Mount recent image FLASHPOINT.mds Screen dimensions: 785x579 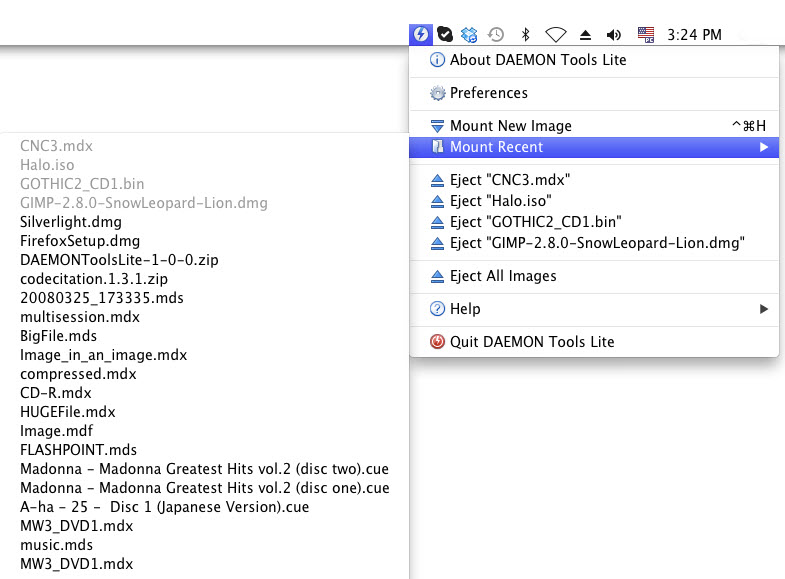[x=78, y=450]
